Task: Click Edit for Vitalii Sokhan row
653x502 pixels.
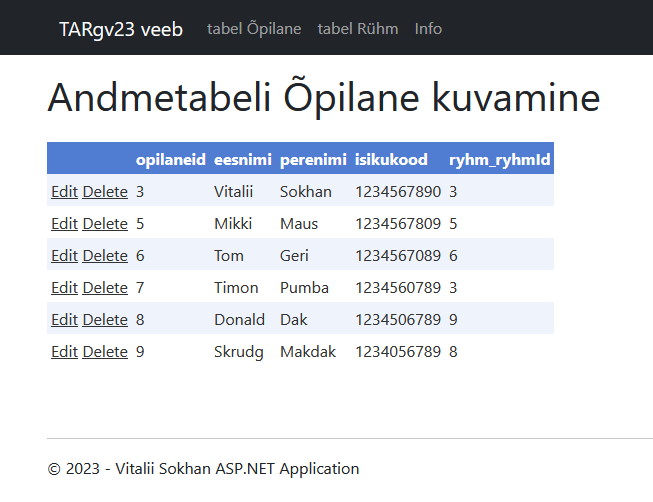Action: pyautogui.click(x=65, y=192)
